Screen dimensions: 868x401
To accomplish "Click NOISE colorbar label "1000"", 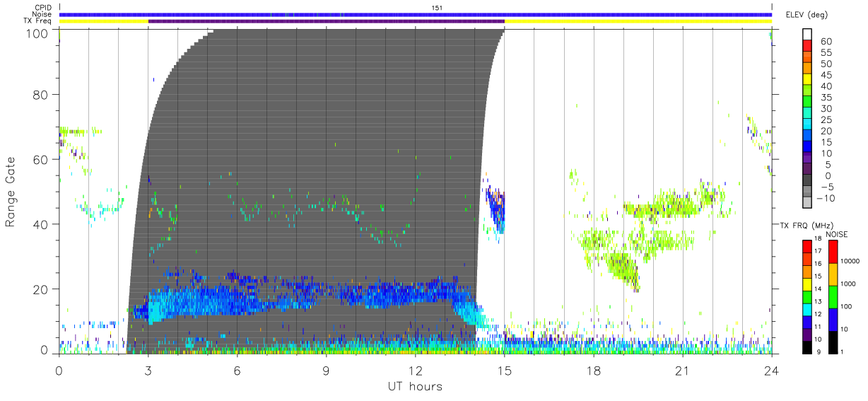I will point(848,284).
